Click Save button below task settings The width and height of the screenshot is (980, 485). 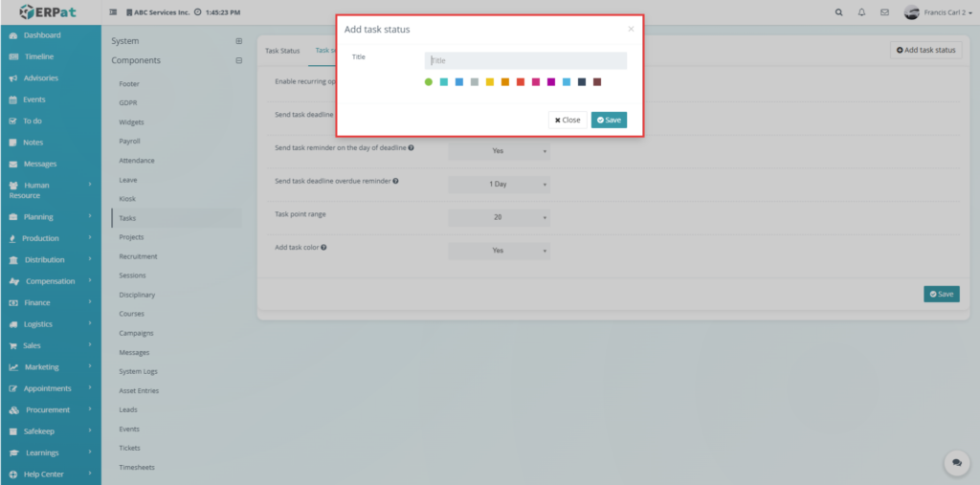pyautogui.click(x=942, y=295)
